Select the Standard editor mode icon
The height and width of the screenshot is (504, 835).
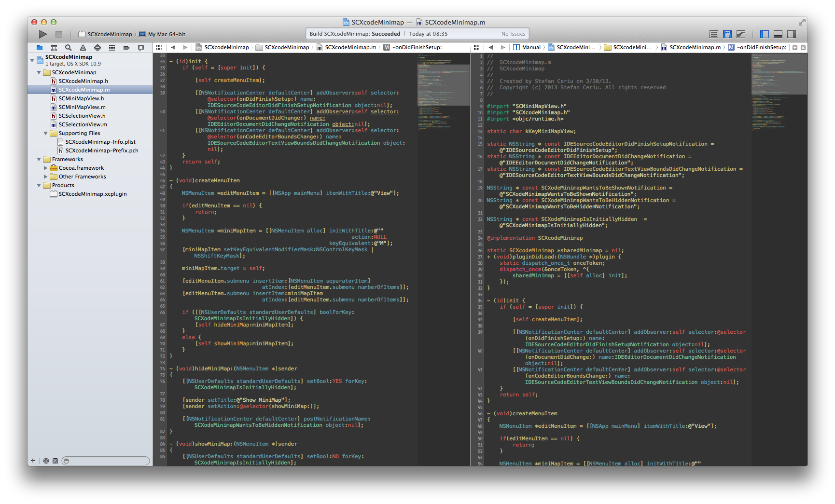click(714, 34)
